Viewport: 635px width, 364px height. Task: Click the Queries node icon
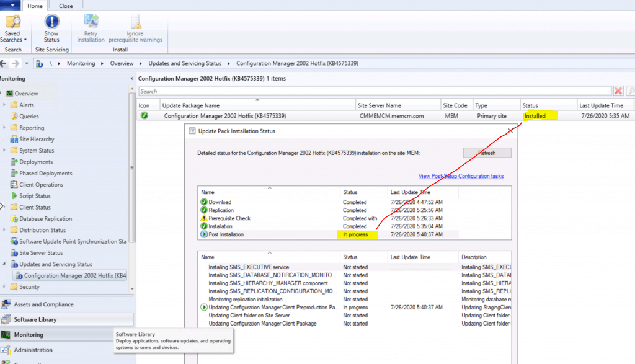[14, 116]
